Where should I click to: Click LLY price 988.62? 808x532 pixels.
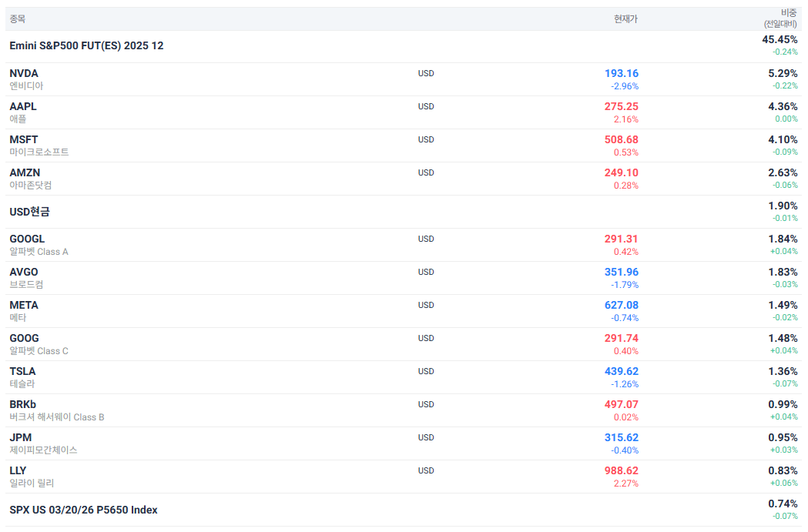pos(622,470)
